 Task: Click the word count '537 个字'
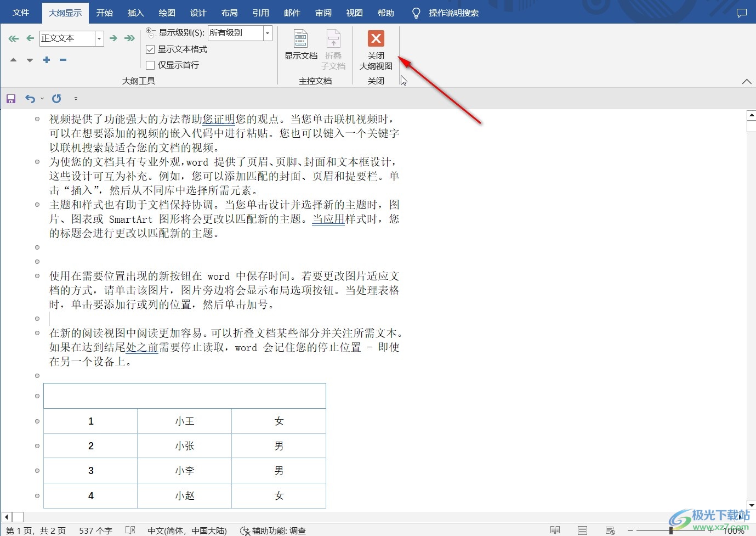tap(95, 531)
